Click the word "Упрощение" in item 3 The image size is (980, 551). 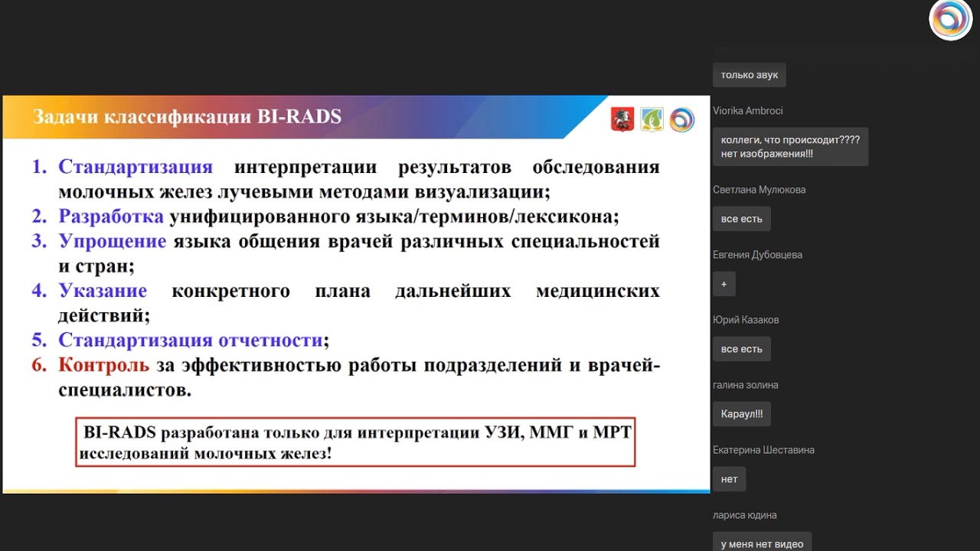pyautogui.click(x=113, y=242)
